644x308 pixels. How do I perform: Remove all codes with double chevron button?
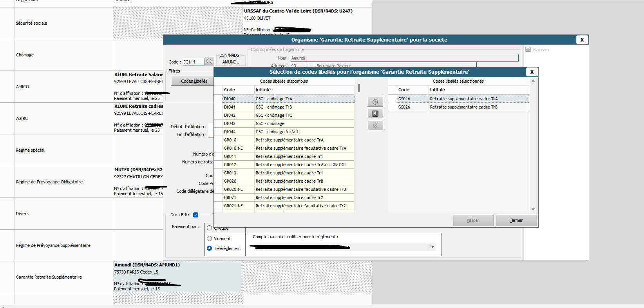pyautogui.click(x=375, y=125)
